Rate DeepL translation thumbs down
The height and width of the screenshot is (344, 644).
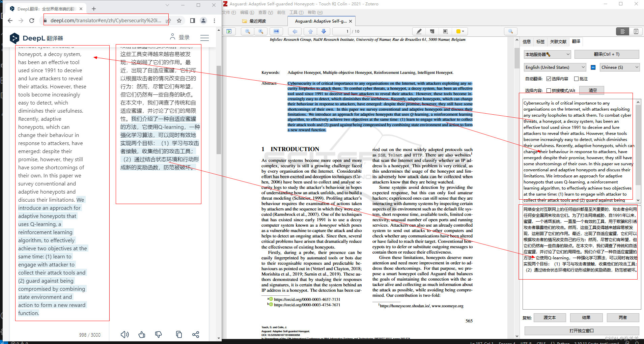[158, 334]
